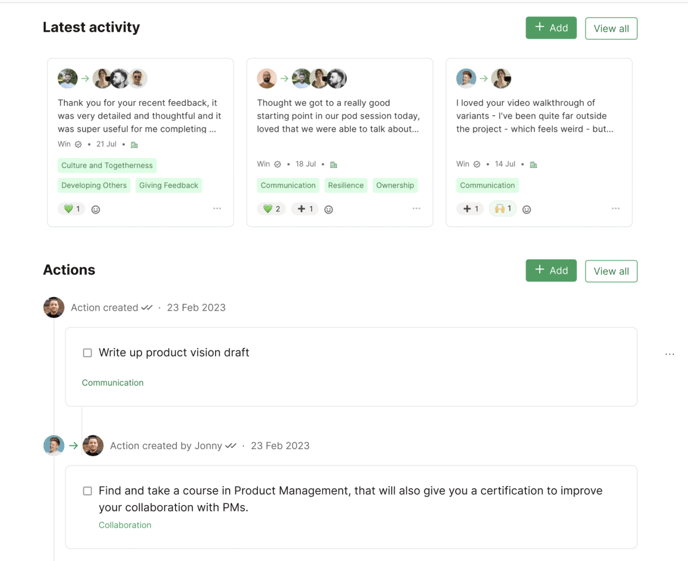Click the plus-one reaction on second card
The width and height of the screenshot is (688, 561).
click(305, 209)
